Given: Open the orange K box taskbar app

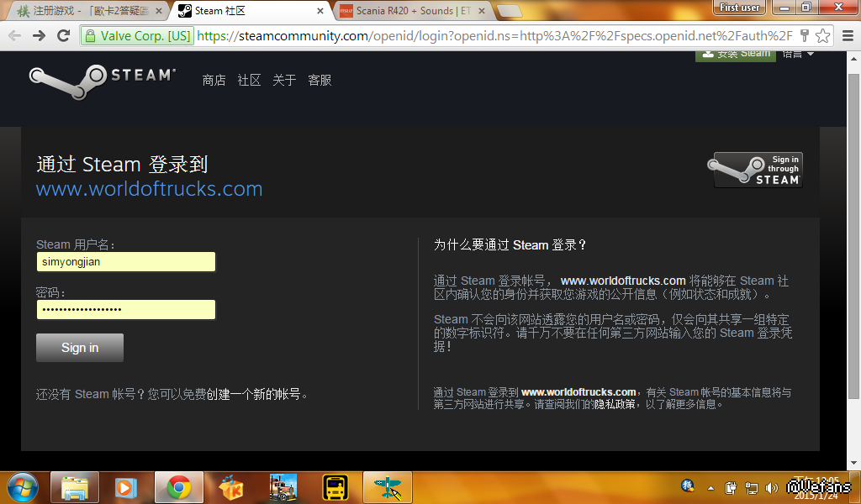Looking at the screenshot, I should (231, 487).
